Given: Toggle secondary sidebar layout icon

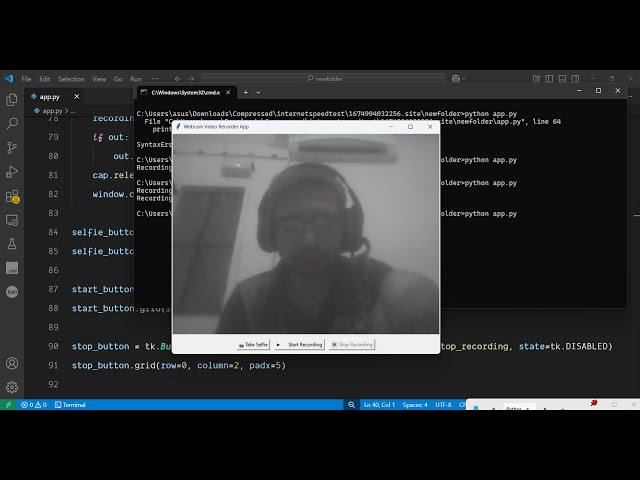Looking at the screenshot, I should tap(575, 78).
